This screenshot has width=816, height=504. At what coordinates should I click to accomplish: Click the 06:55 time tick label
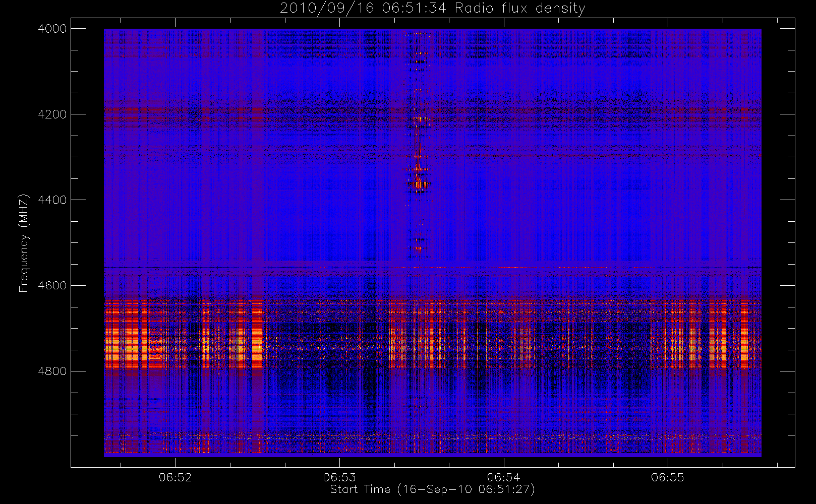668,477
